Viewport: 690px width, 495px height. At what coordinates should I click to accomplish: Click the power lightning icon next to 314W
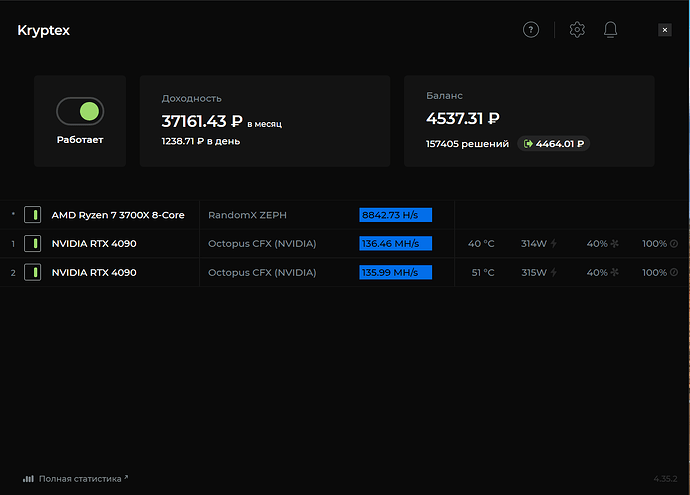click(554, 243)
